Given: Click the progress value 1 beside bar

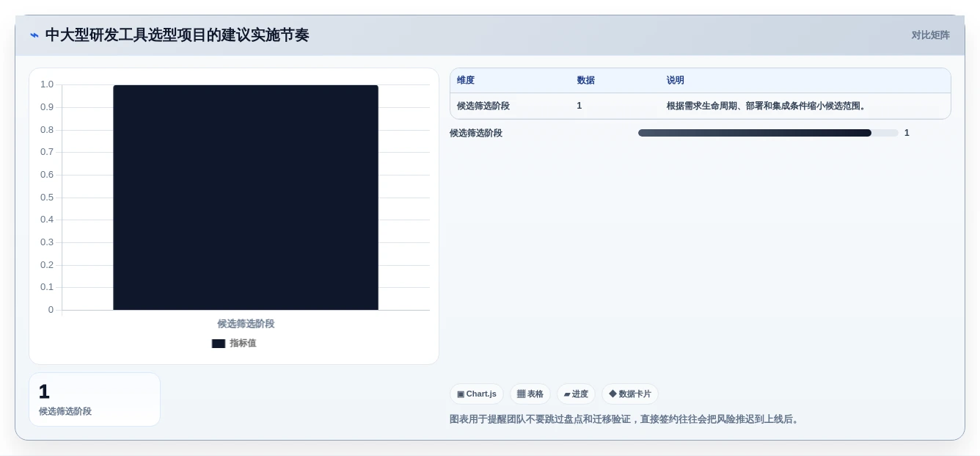Looking at the screenshot, I should coord(907,133).
